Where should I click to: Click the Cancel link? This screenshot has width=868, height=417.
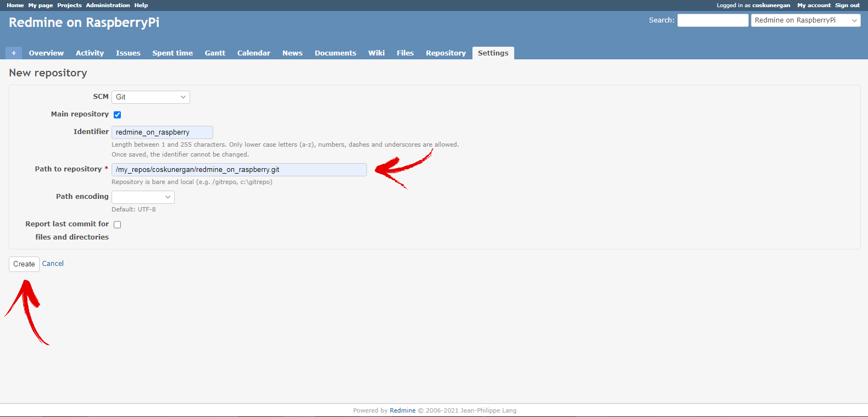pyautogui.click(x=53, y=264)
